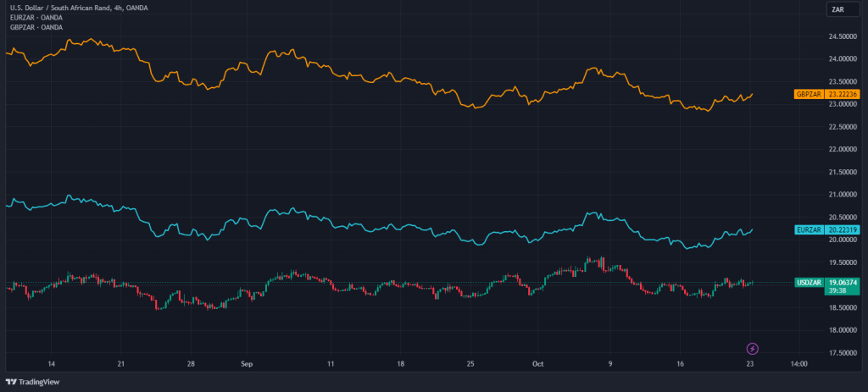This screenshot has width=868, height=392.
Task: Click the Sep label on time axis
Action: point(247,364)
